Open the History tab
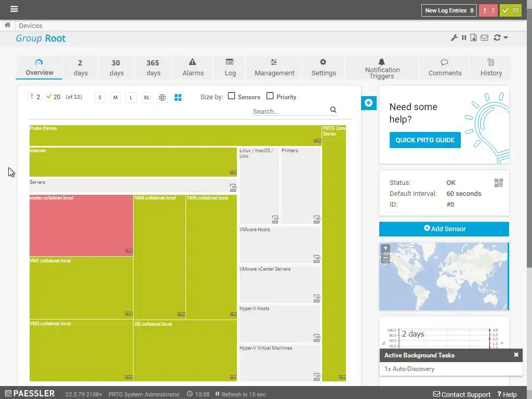Viewport: 532px width, 399px height. pyautogui.click(x=491, y=68)
